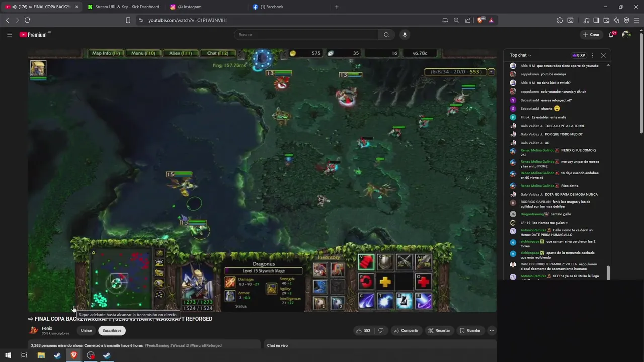Open Task View on the taskbar
644x362 pixels.
pos(24,355)
